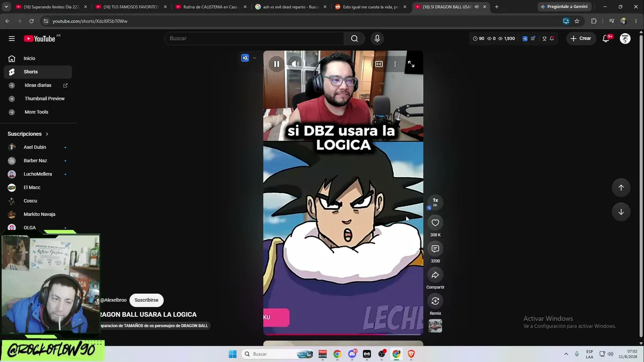The width and height of the screenshot is (644, 362).
Task: Click Pregúntale a Gemini button
Action: (563, 7)
